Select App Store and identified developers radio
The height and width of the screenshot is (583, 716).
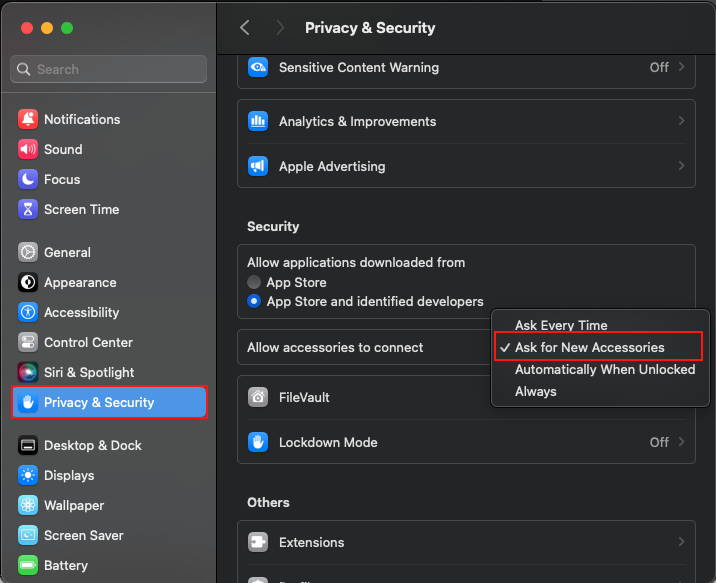tap(254, 301)
